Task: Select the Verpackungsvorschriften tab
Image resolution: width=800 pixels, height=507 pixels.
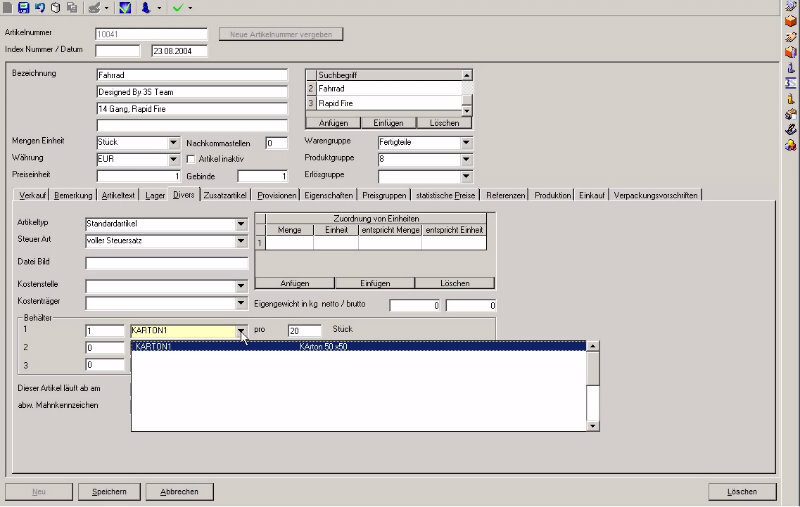Action: click(655, 195)
